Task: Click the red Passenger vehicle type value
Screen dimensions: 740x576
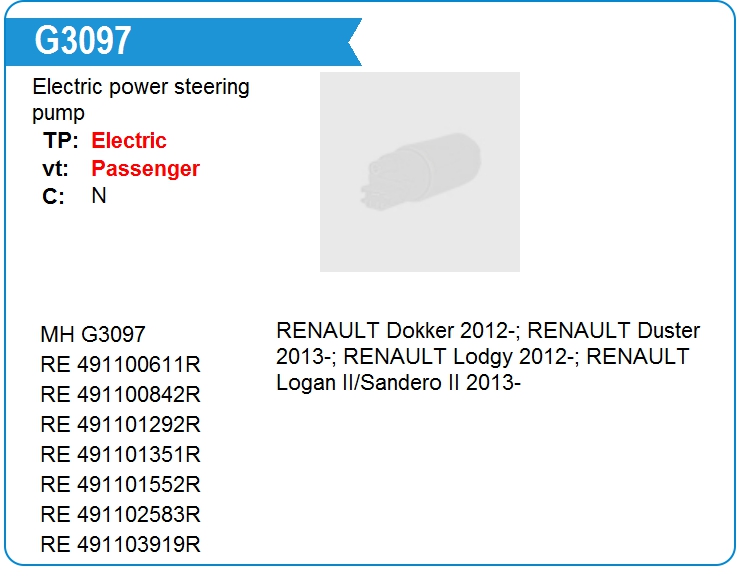Action: point(145,169)
